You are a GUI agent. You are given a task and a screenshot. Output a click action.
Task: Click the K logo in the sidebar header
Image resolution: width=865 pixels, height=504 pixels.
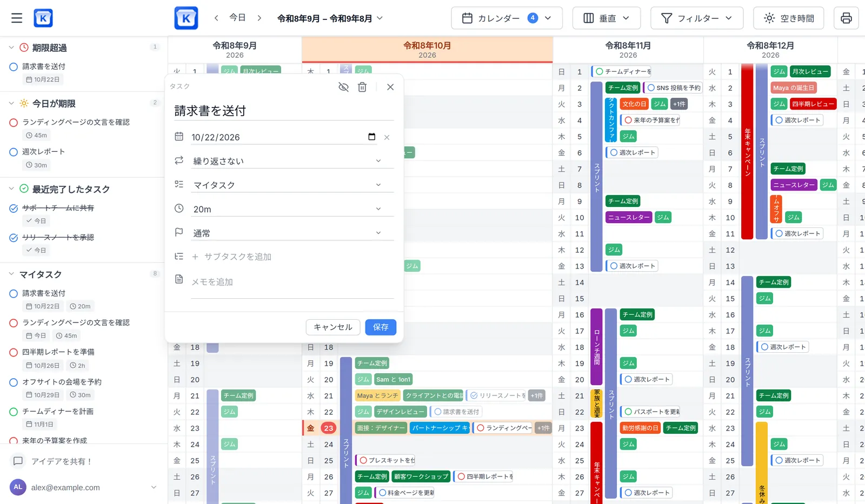pyautogui.click(x=43, y=18)
